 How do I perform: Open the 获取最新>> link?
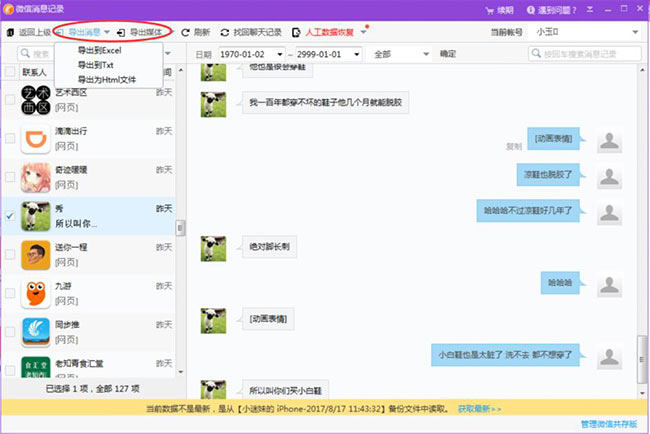tap(480, 409)
